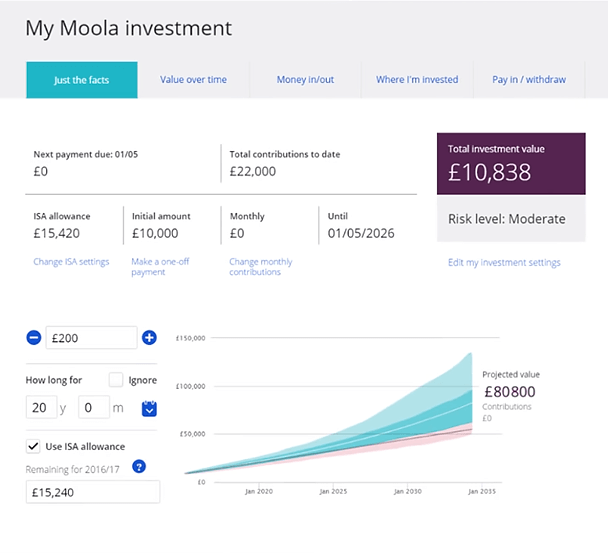Click the Remaining for 2016/17 label
Viewport: 608px width, 553px height.
[x=73, y=470]
